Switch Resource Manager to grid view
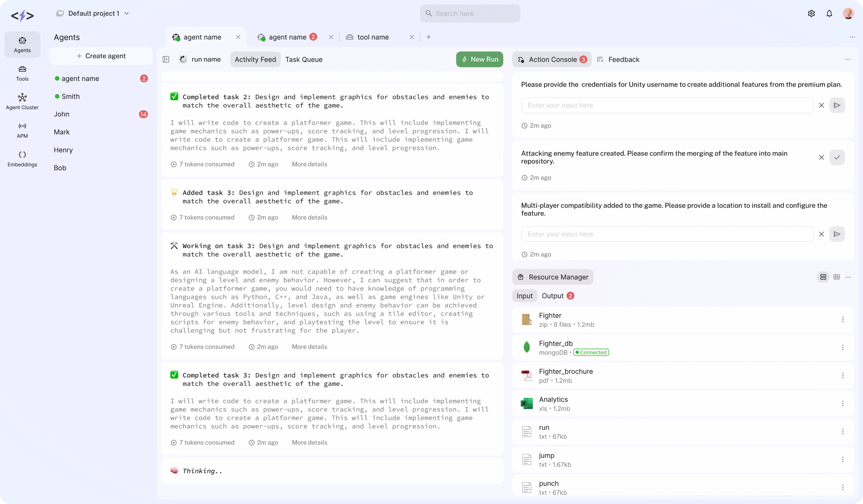The width and height of the screenshot is (863, 504). [836, 277]
